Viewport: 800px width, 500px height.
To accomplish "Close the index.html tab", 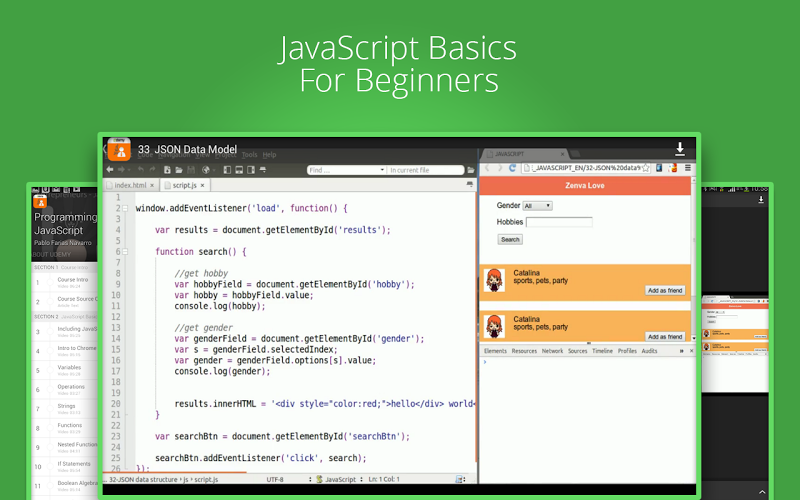I will [152, 186].
